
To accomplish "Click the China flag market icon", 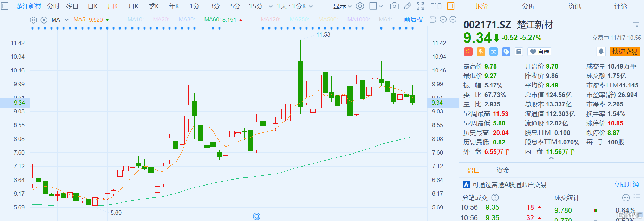I will [468, 52].
